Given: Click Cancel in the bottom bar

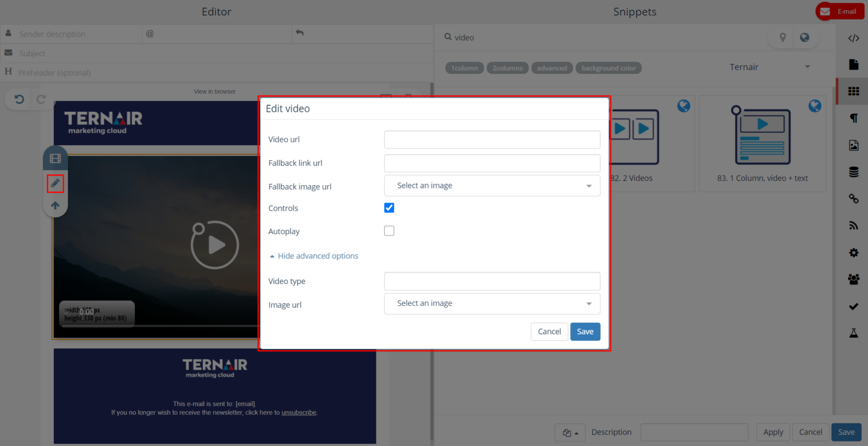Looking at the screenshot, I should click(x=810, y=432).
